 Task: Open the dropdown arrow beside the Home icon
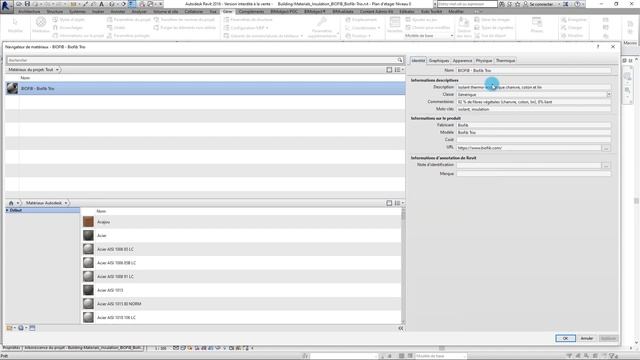18,203
